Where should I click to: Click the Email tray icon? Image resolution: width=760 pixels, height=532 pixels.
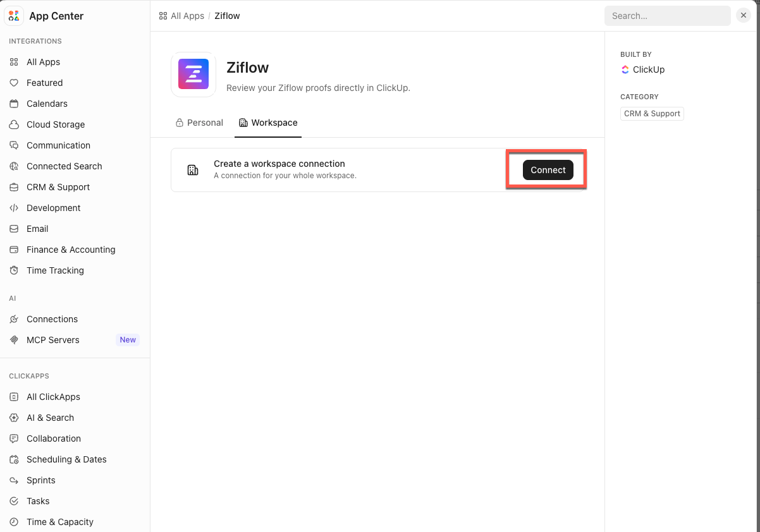click(14, 229)
